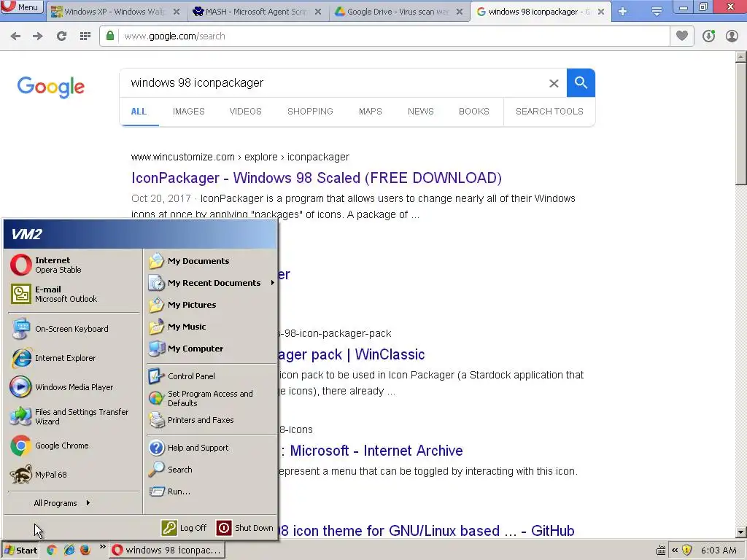Open a new browser tab
This screenshot has width=747, height=560.
click(623, 12)
